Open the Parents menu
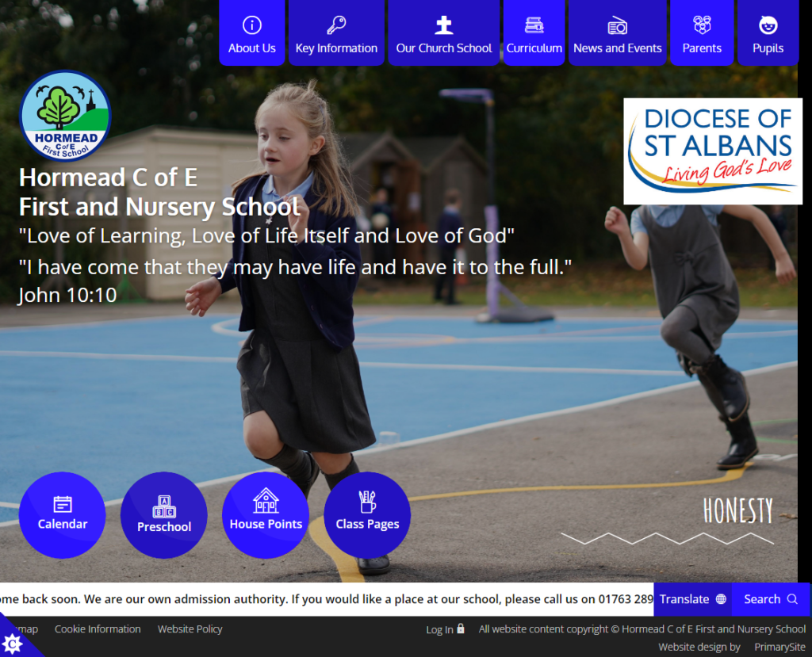812x657 pixels. [x=702, y=33]
